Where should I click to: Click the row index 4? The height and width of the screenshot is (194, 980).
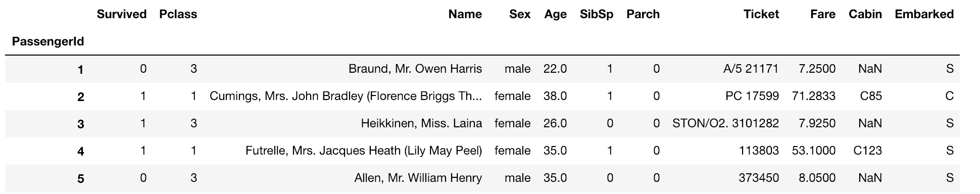(80, 151)
